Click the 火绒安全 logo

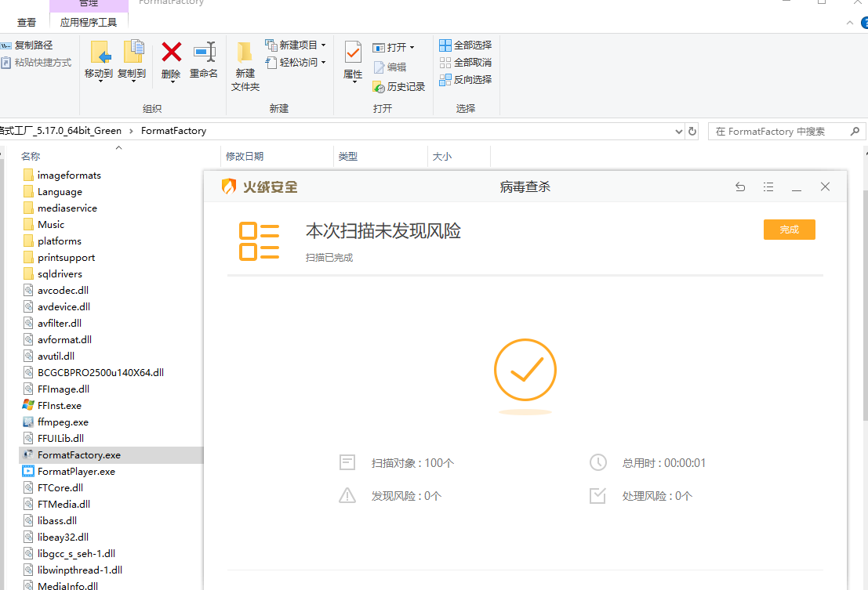click(259, 187)
